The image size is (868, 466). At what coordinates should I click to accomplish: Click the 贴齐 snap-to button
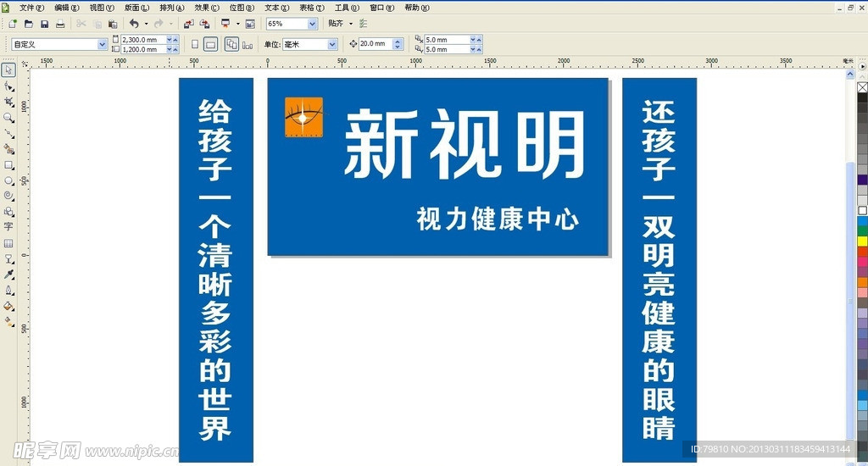(336, 23)
